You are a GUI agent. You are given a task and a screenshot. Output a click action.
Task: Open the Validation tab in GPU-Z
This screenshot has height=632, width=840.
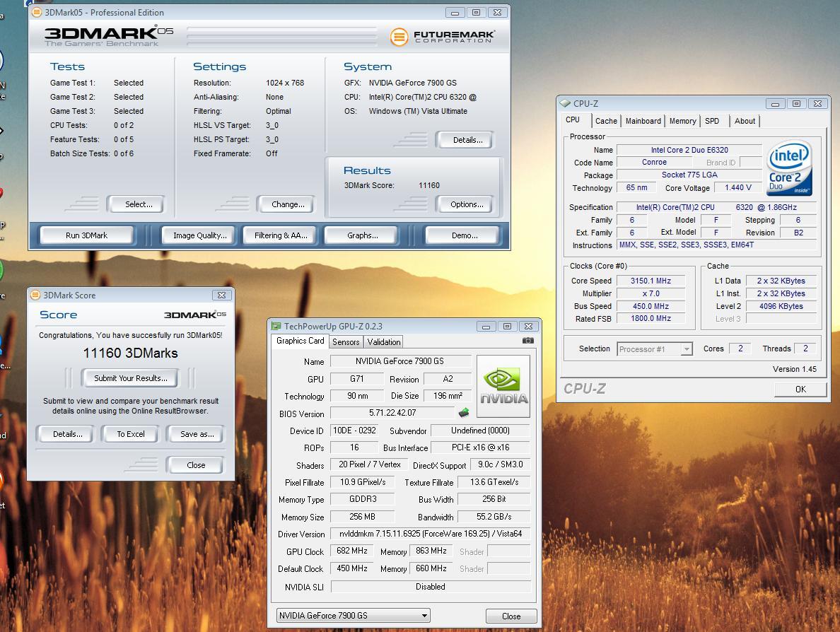point(383,341)
